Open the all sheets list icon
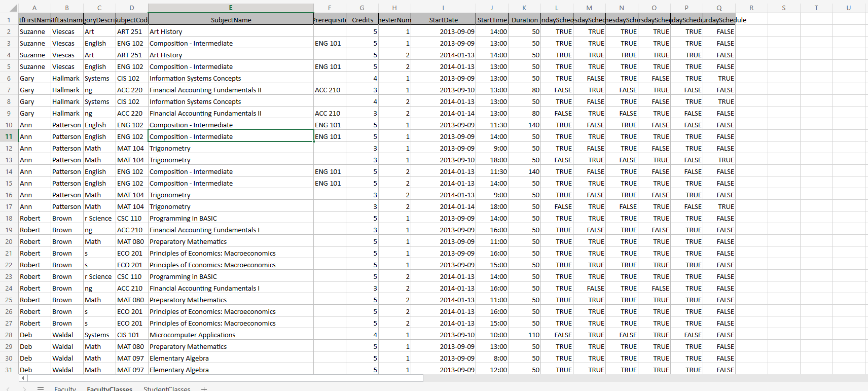The width and height of the screenshot is (868, 391). 41,388
